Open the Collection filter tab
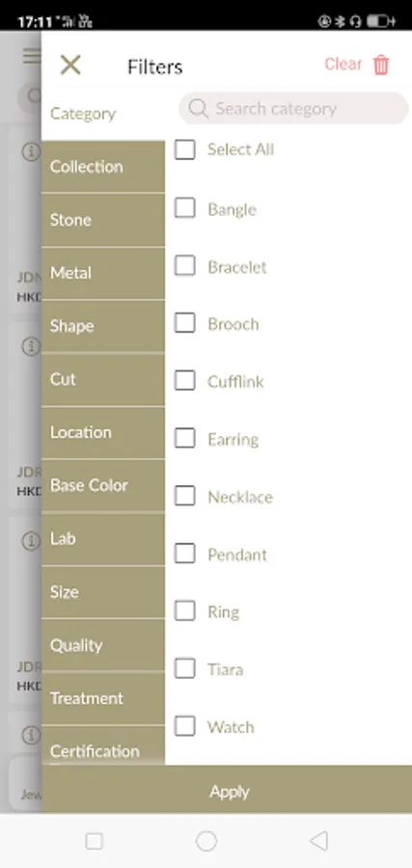Image resolution: width=412 pixels, height=868 pixels. coord(103,167)
